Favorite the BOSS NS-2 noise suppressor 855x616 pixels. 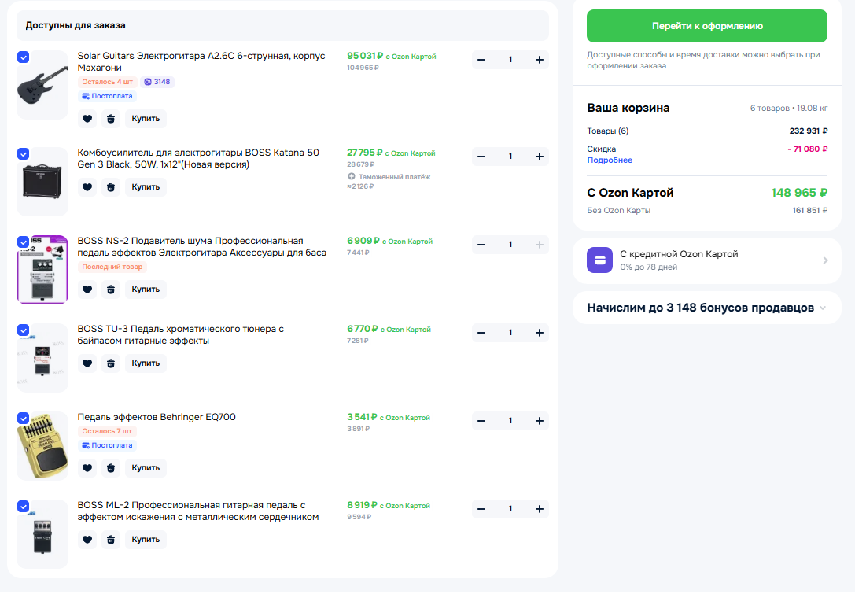(87, 290)
